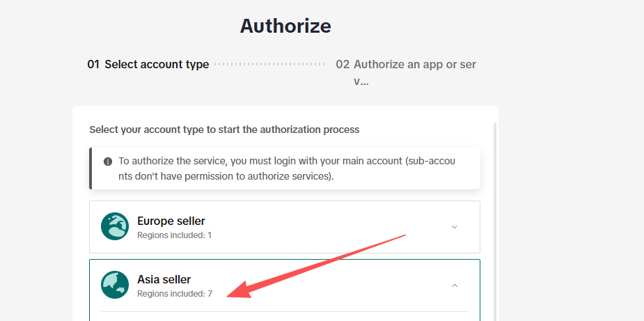The width and height of the screenshot is (644, 321).
Task: Select the Asia seller title
Action: 164,279
